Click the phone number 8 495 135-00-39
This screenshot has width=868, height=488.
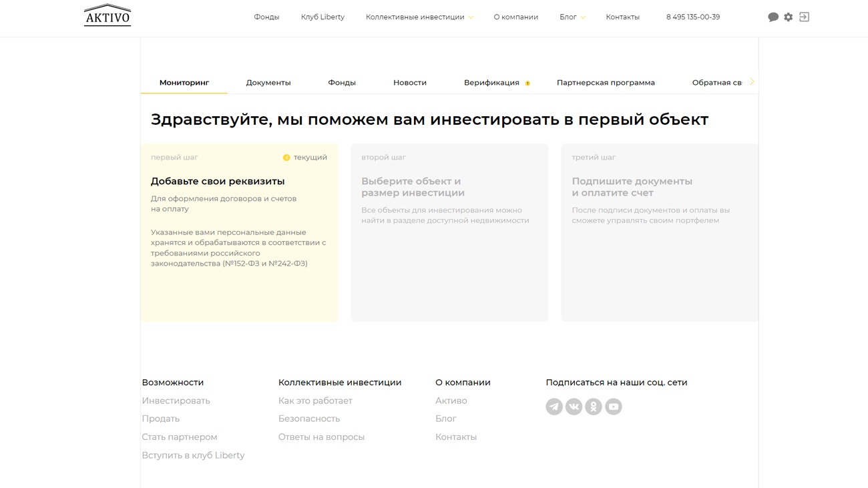pos(692,17)
